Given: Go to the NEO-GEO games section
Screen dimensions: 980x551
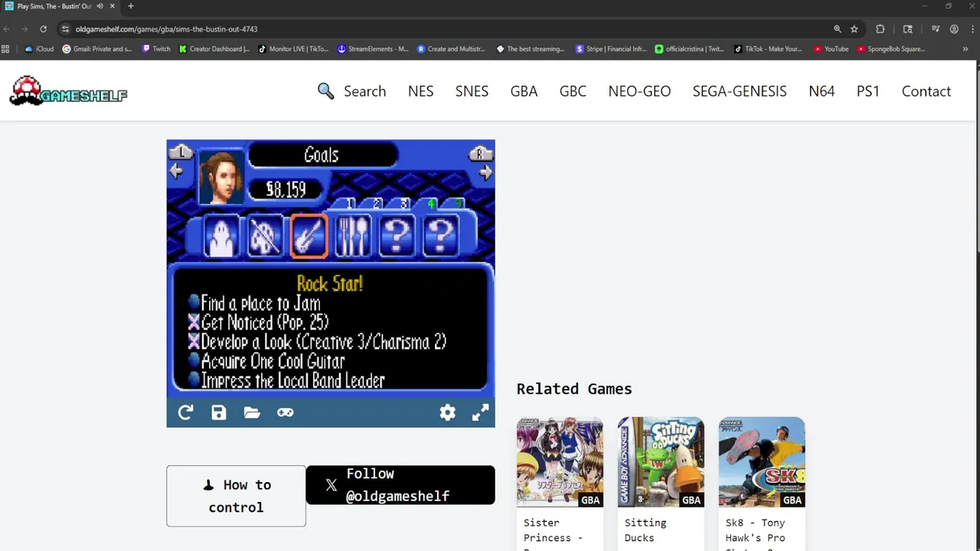Looking at the screenshot, I should (x=639, y=91).
